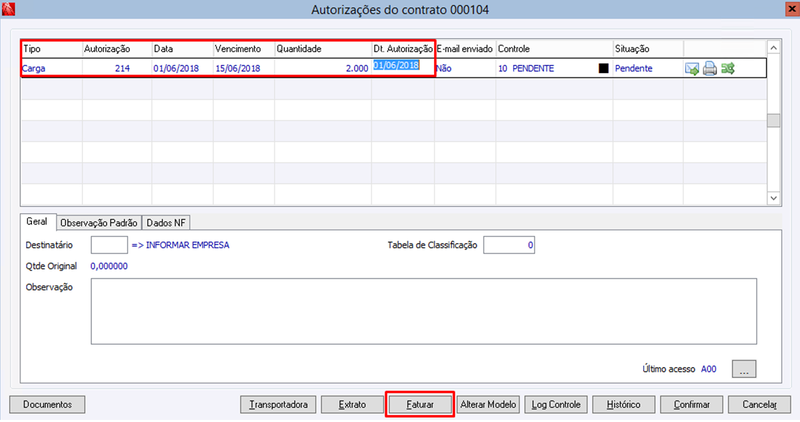This screenshot has height=422, width=800.
Task: Click the green shuffle arrows icon
Action: [728, 68]
